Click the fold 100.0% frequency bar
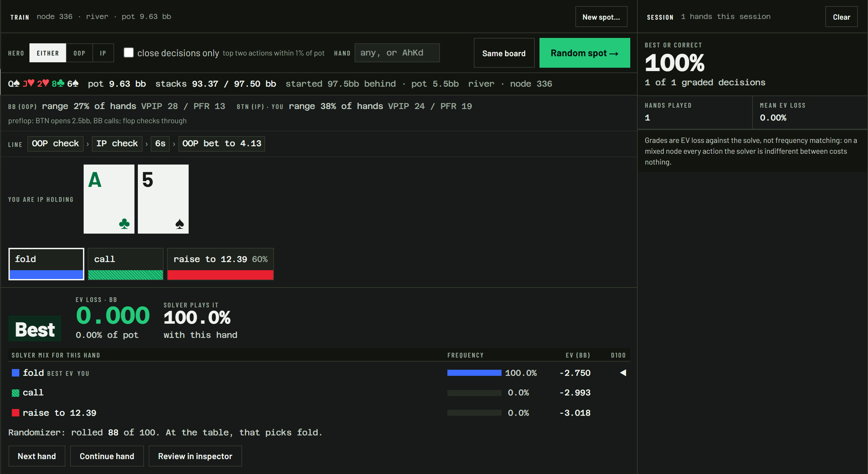Screen dimensions: 868x474 474,373
